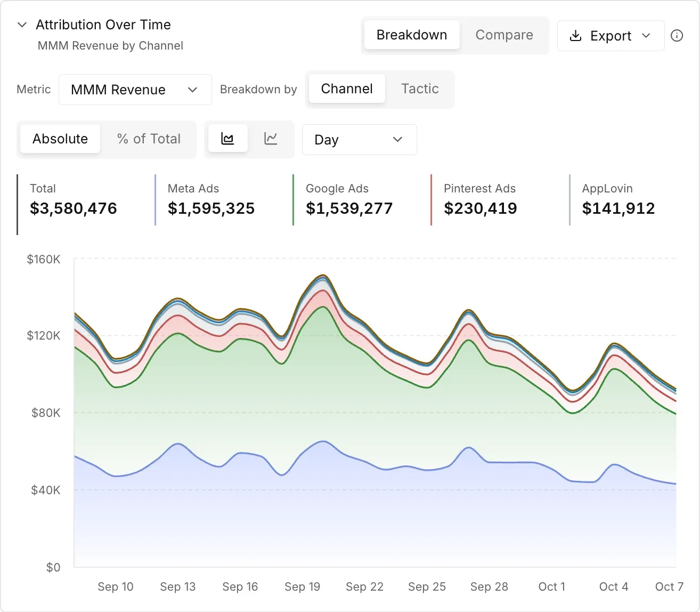Click the $3,580,476 total value
This screenshot has width=700, height=612.
[x=74, y=208]
